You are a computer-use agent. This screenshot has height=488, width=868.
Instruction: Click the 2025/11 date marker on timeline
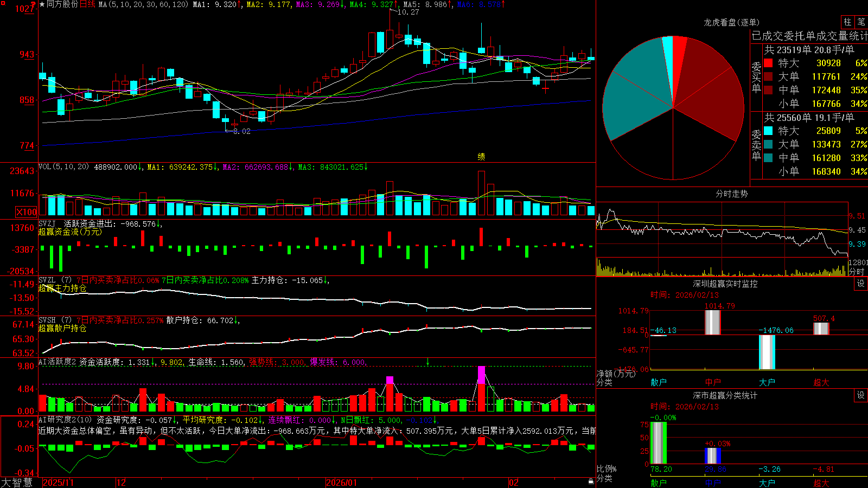(58, 483)
